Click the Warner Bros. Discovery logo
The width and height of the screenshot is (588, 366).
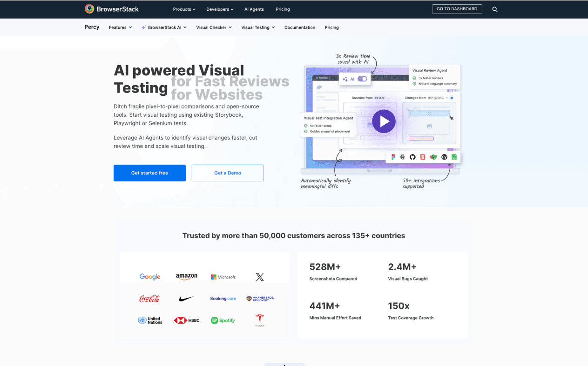click(x=260, y=299)
